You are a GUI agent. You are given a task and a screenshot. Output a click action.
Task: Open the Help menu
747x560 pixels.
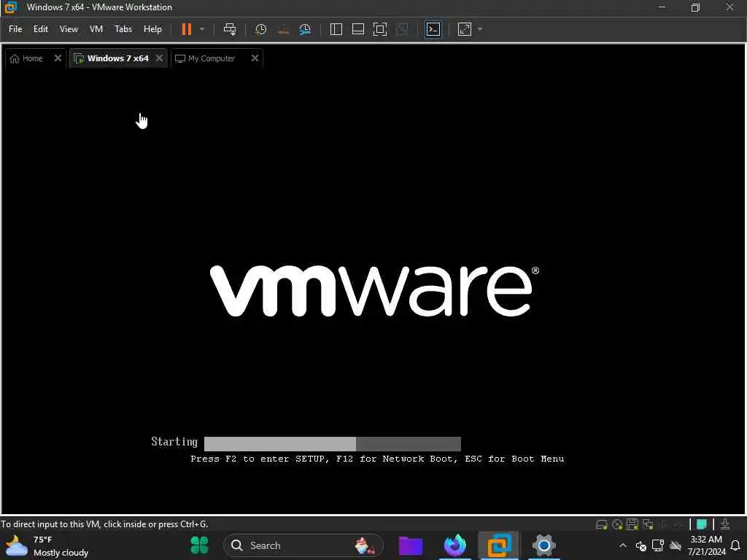point(152,29)
